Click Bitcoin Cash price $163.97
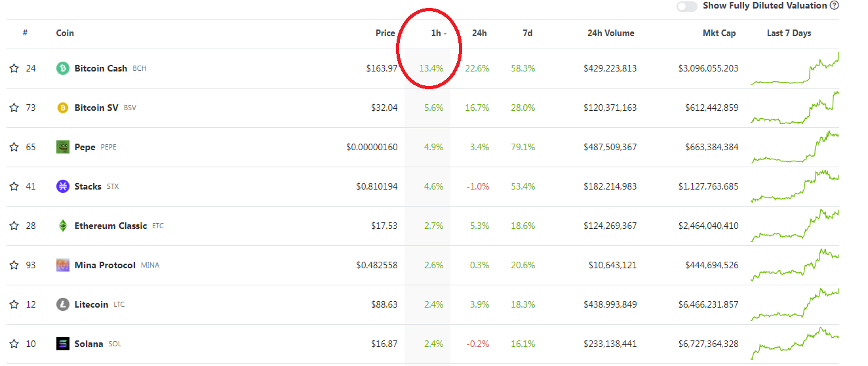This screenshot has width=868, height=366. point(382,68)
